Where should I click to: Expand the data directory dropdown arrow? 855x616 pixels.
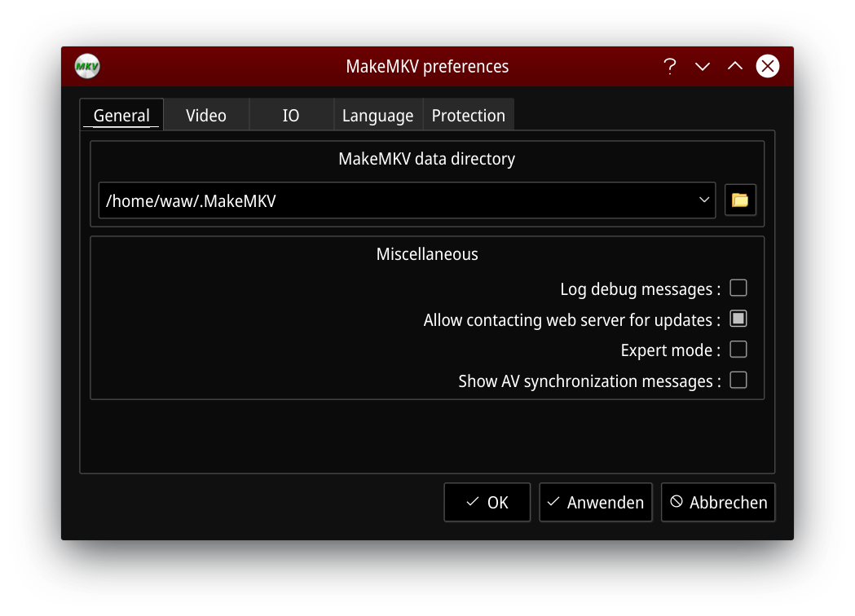click(704, 200)
